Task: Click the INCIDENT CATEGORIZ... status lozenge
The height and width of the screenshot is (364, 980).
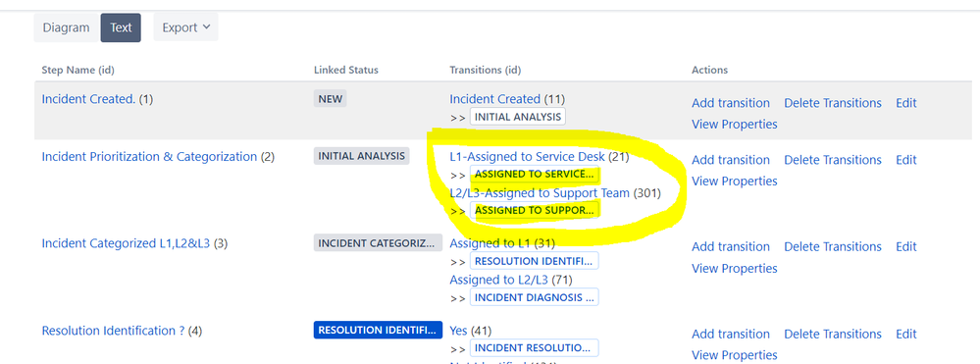Action: 378,242
